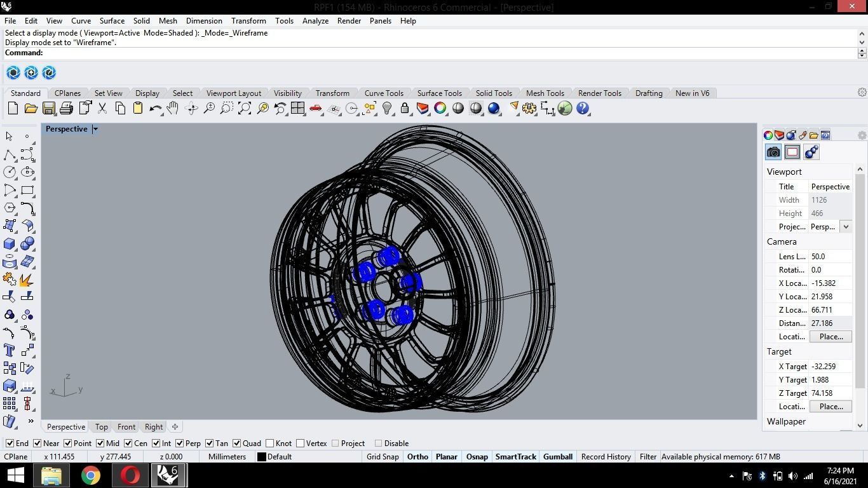Show hidden system tray icons
This screenshot has height=488, width=868.
point(731,476)
